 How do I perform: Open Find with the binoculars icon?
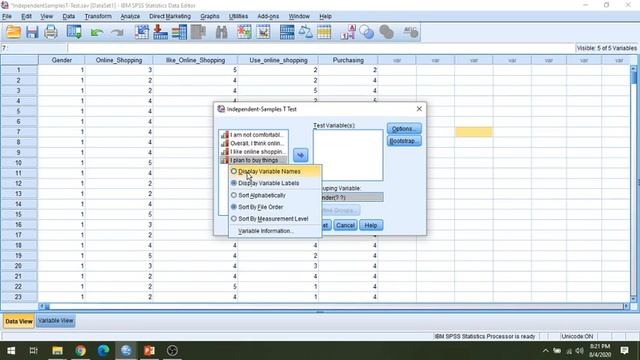(221, 32)
